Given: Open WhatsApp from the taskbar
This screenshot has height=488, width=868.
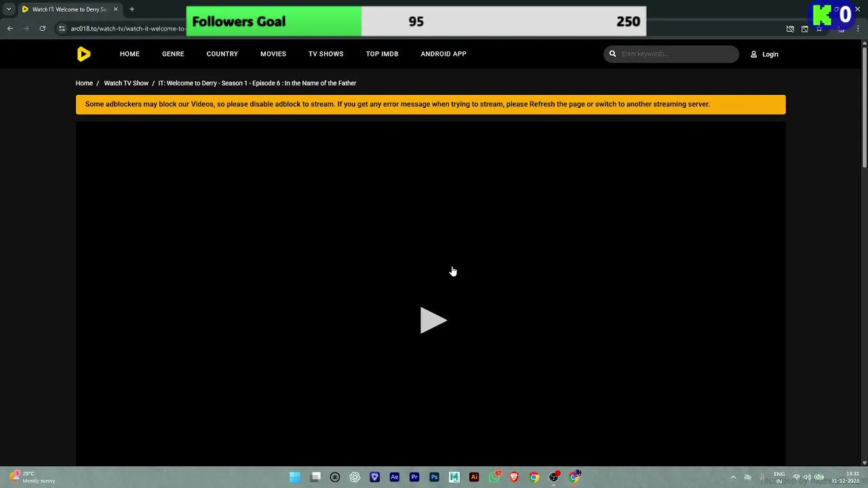Looking at the screenshot, I should [x=494, y=477].
